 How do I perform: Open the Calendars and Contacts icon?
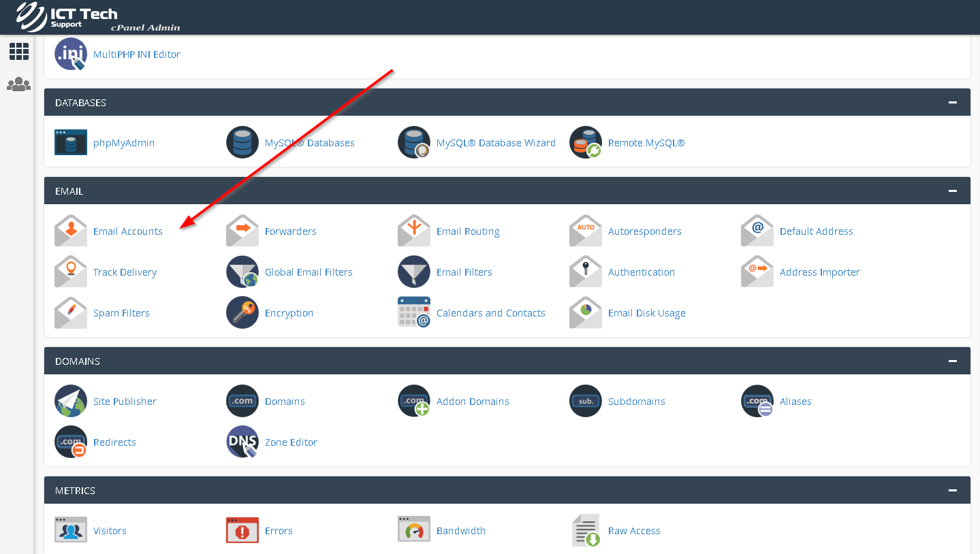coord(414,312)
